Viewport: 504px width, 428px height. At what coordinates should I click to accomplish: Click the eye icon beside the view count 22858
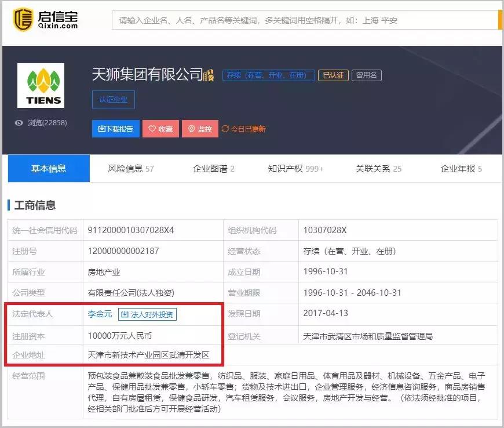point(20,122)
